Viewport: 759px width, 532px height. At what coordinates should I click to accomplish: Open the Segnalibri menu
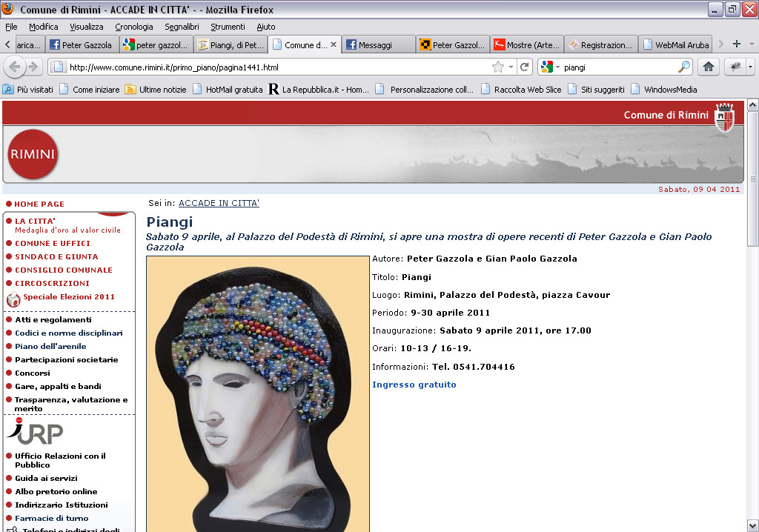pos(182,27)
